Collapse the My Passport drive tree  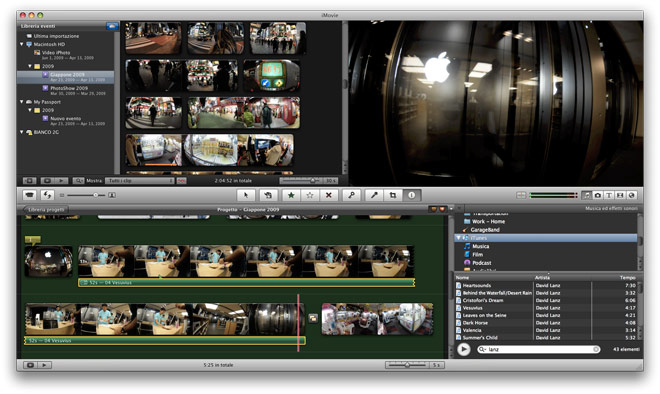[22, 101]
